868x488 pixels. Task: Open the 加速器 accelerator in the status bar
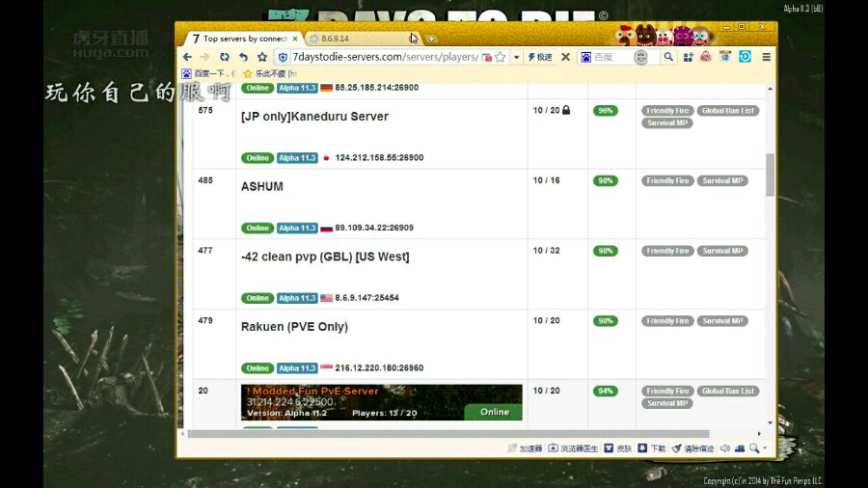pos(526,448)
